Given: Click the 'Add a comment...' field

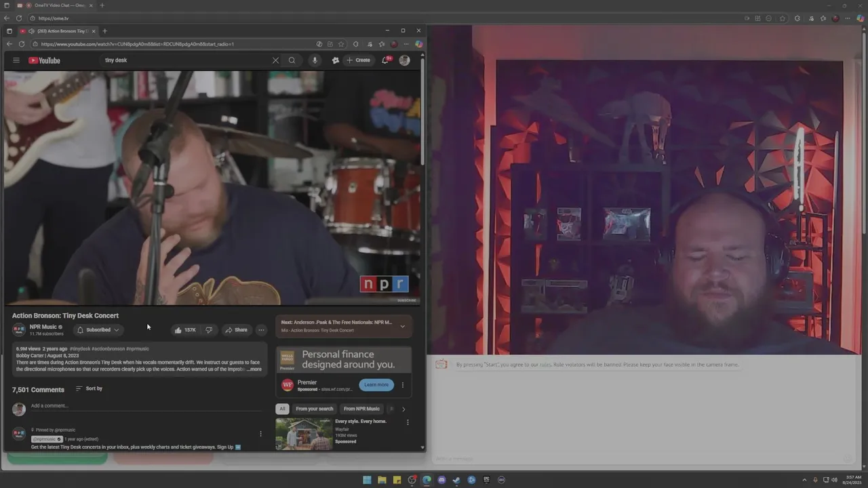Looking at the screenshot, I should point(146,406).
